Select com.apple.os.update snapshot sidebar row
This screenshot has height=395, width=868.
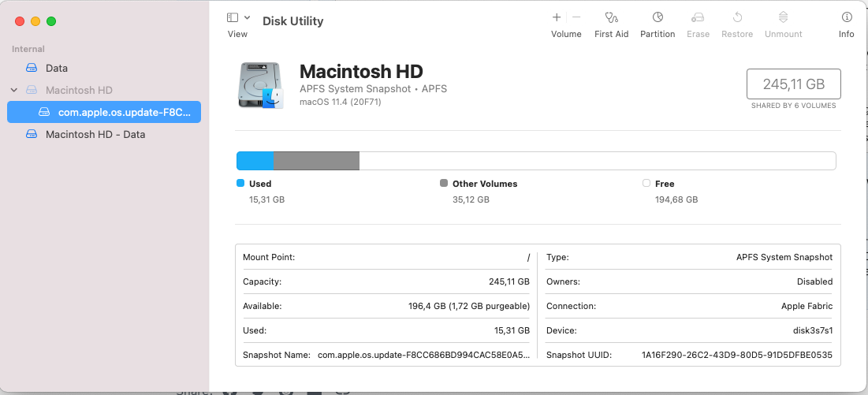coord(103,112)
